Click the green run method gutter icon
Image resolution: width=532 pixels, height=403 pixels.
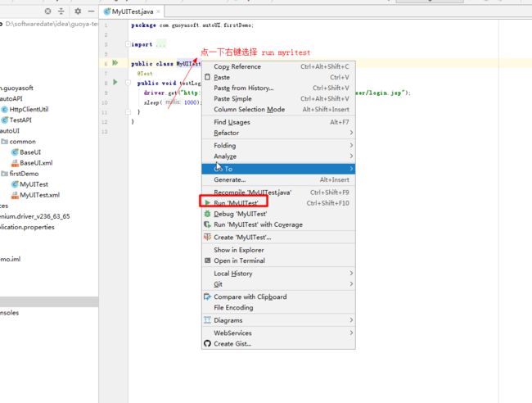[x=115, y=82]
